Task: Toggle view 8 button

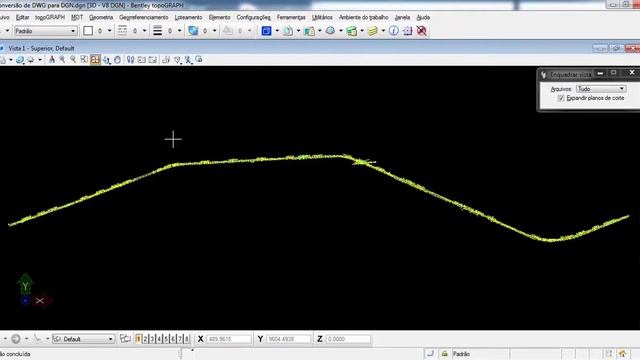Action: coord(187,339)
